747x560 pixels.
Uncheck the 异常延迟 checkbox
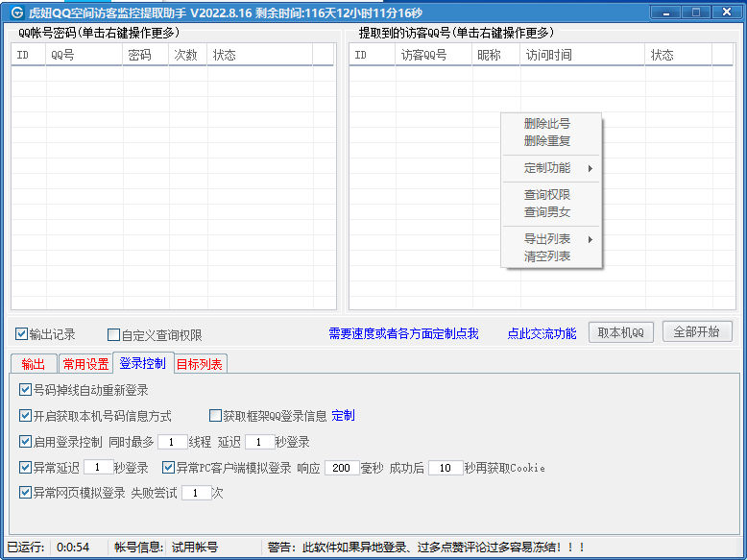pyautogui.click(x=25, y=467)
